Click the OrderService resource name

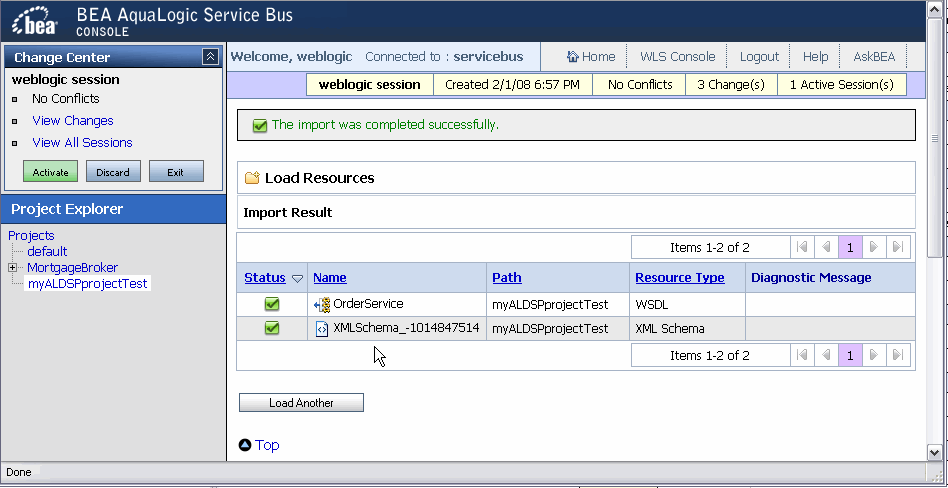pyautogui.click(x=368, y=304)
